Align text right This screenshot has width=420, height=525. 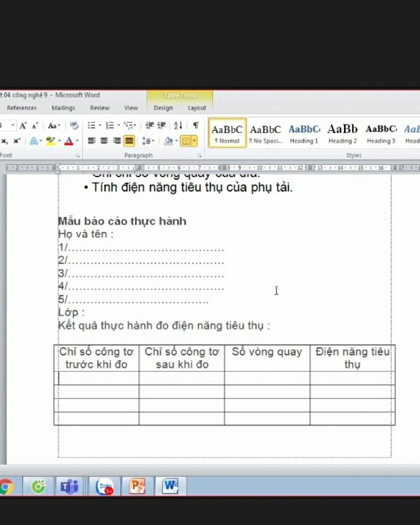(117, 141)
